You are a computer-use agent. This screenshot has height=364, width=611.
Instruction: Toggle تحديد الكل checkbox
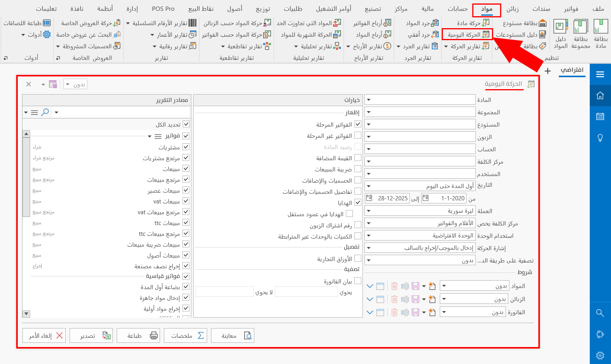coord(186,124)
